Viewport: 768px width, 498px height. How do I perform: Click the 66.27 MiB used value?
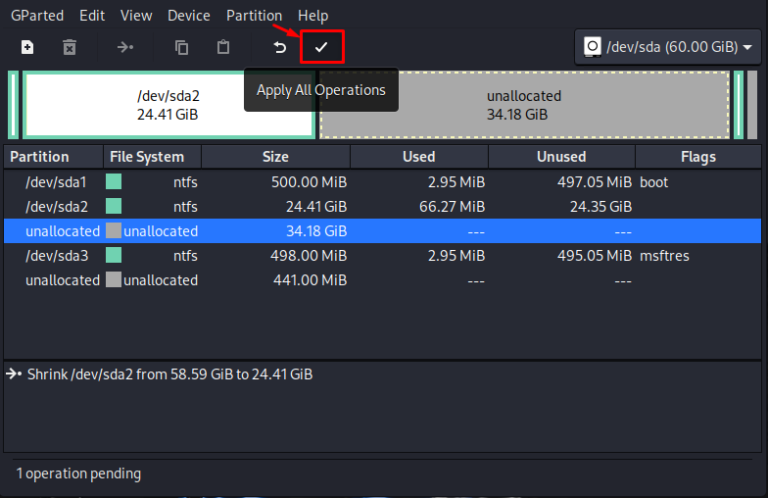point(452,207)
